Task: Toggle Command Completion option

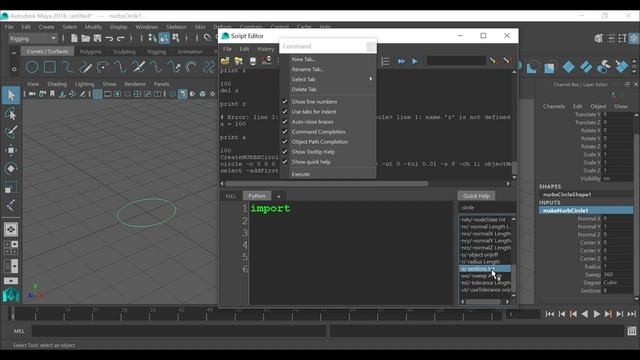Action: pos(318,132)
